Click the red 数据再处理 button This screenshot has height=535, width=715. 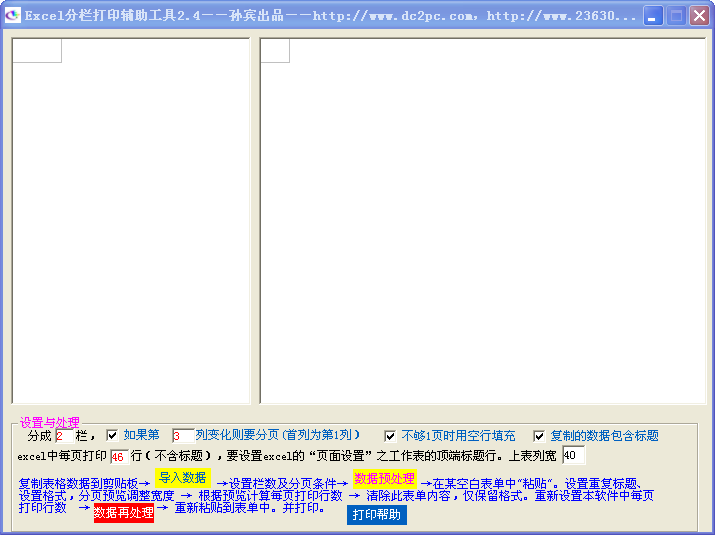click(124, 513)
